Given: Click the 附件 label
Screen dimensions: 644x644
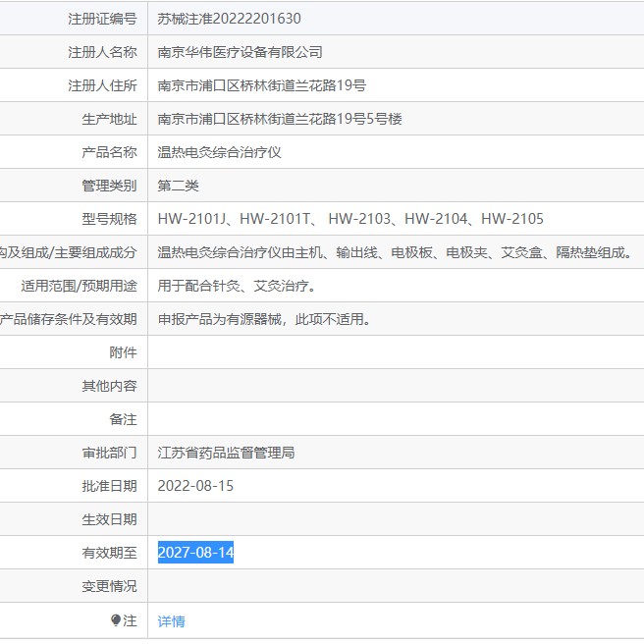Looking at the screenshot, I should (x=123, y=352).
